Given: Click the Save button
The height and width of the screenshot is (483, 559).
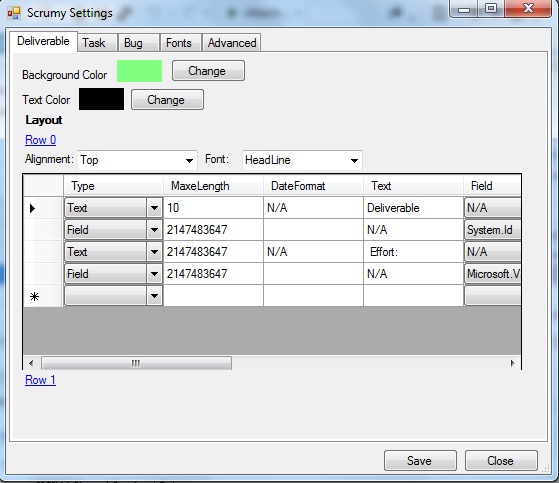Looking at the screenshot, I should pyautogui.click(x=420, y=461).
